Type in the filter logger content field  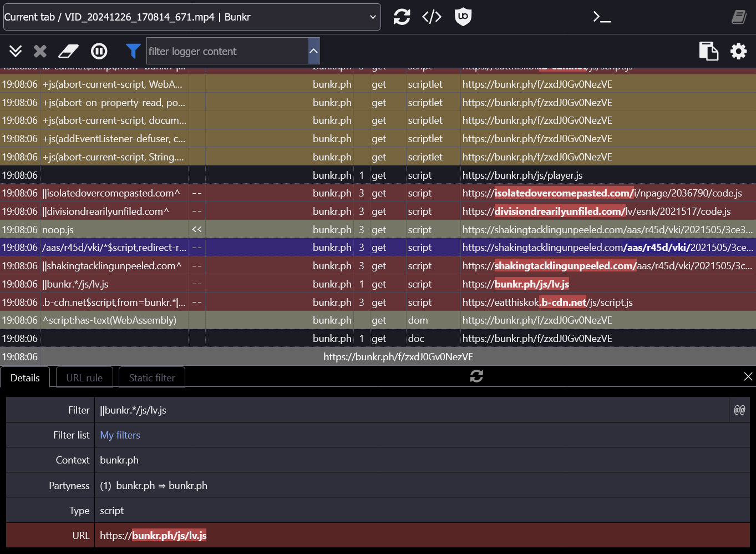[x=226, y=52]
